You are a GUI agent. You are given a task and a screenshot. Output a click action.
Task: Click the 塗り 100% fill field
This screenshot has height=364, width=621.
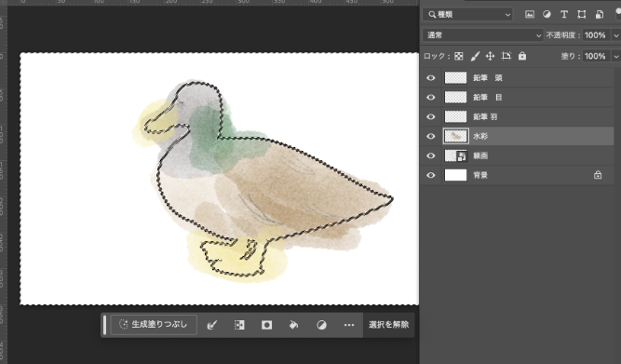click(x=596, y=56)
